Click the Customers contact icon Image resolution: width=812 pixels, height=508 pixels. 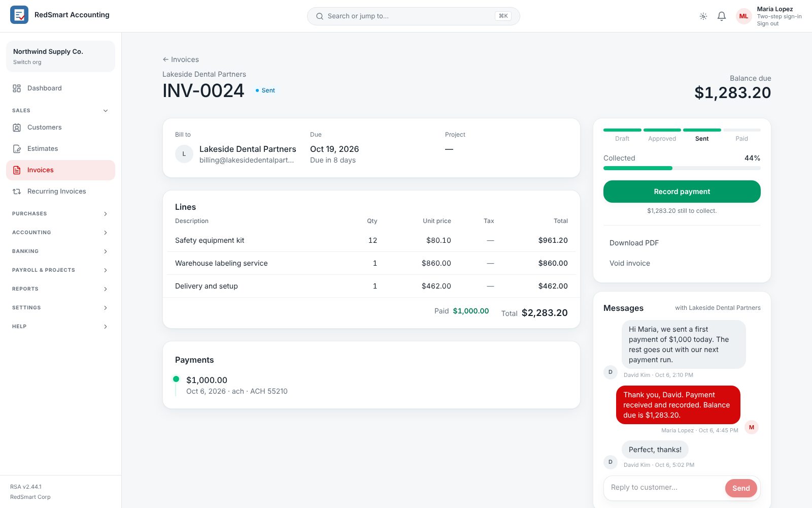pos(17,128)
